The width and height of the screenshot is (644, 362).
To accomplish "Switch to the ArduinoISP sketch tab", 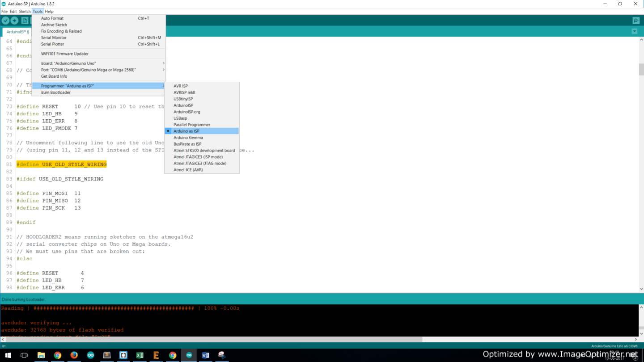I will 18,32.
